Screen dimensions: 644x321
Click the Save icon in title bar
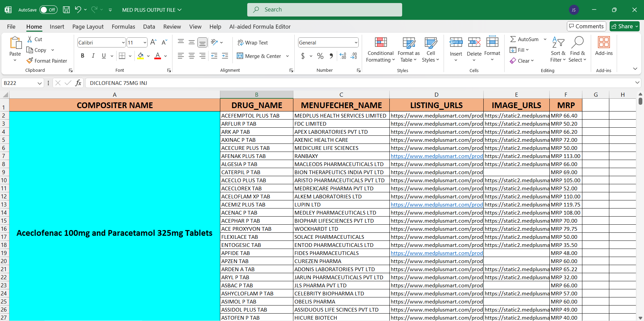click(66, 10)
